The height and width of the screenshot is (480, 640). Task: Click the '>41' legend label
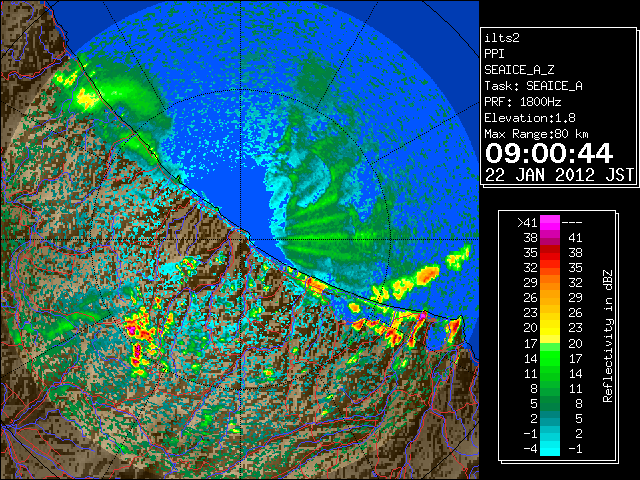(527, 223)
